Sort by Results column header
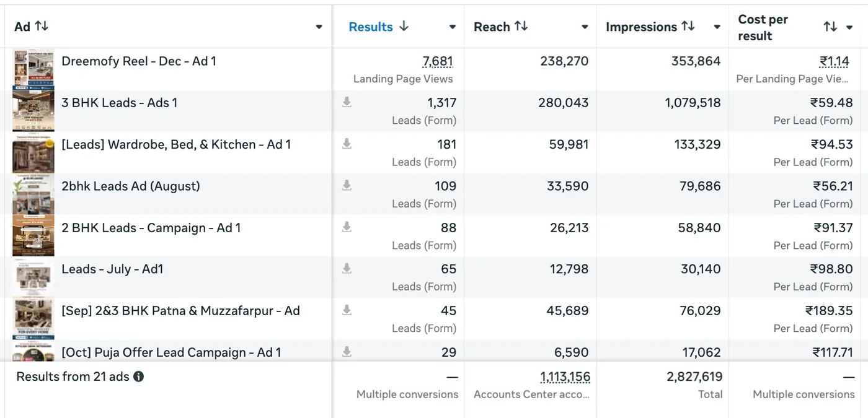Screen dimensions: 868x418 click(371, 27)
